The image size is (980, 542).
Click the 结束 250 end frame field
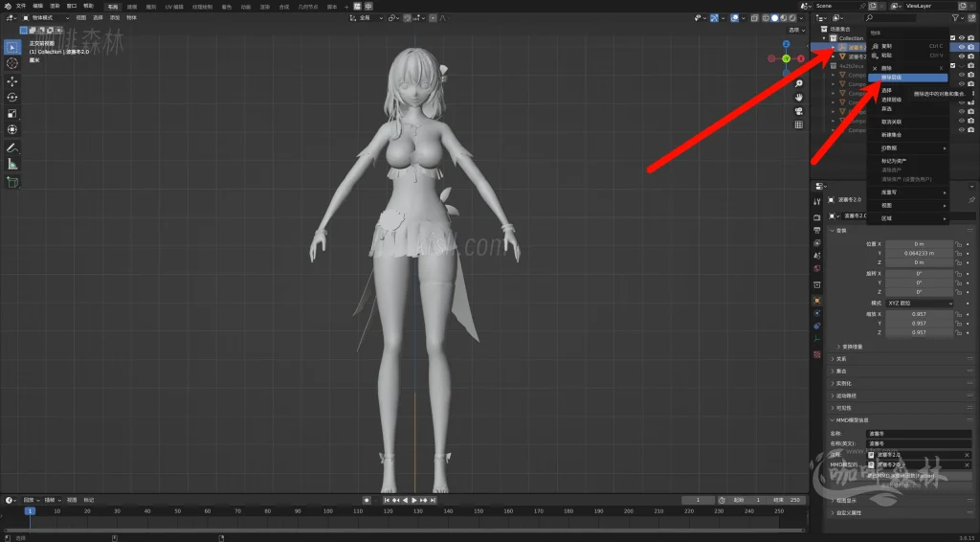(787, 500)
